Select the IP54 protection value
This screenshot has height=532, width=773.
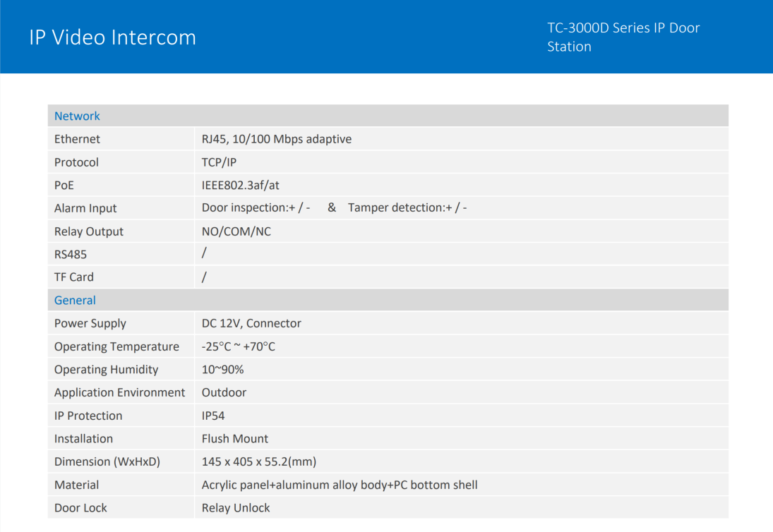(213, 416)
